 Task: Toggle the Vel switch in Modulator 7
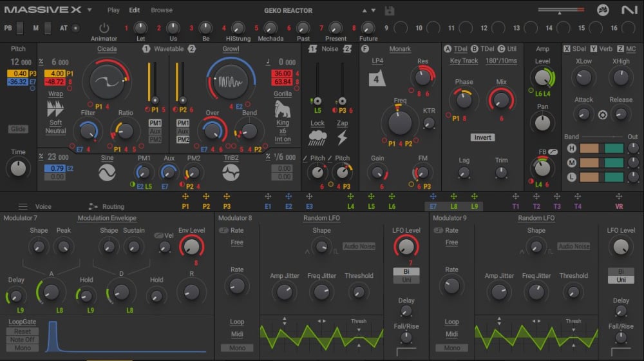158,235
